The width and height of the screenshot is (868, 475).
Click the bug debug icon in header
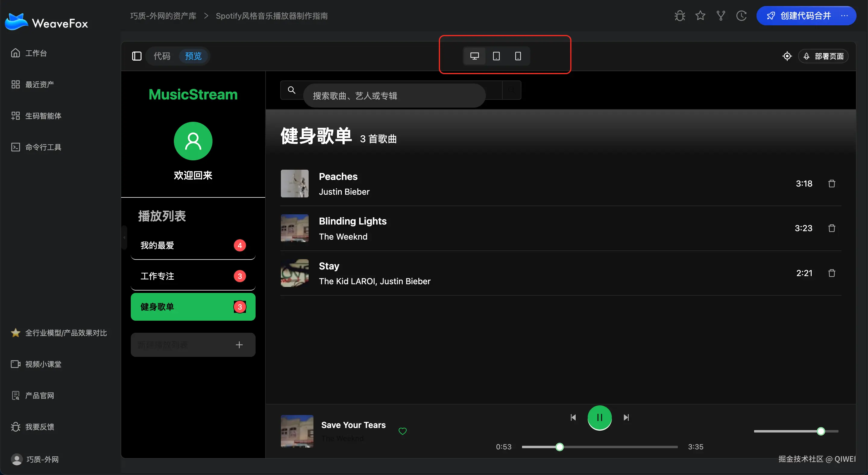680,15
